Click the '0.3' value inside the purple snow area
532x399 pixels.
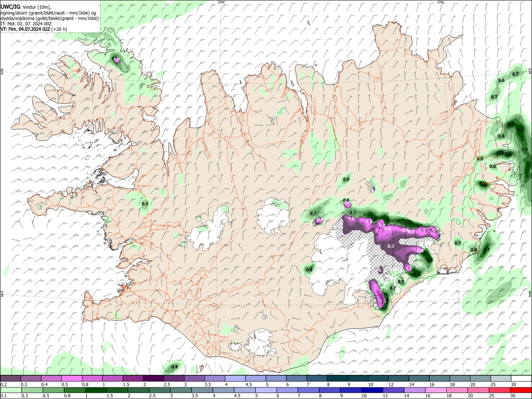391,246
